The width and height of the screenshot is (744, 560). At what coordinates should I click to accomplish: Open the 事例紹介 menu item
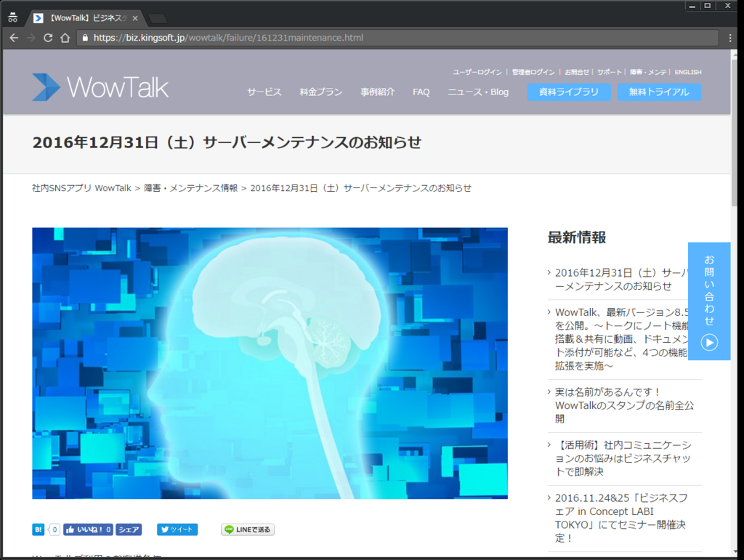point(377,92)
